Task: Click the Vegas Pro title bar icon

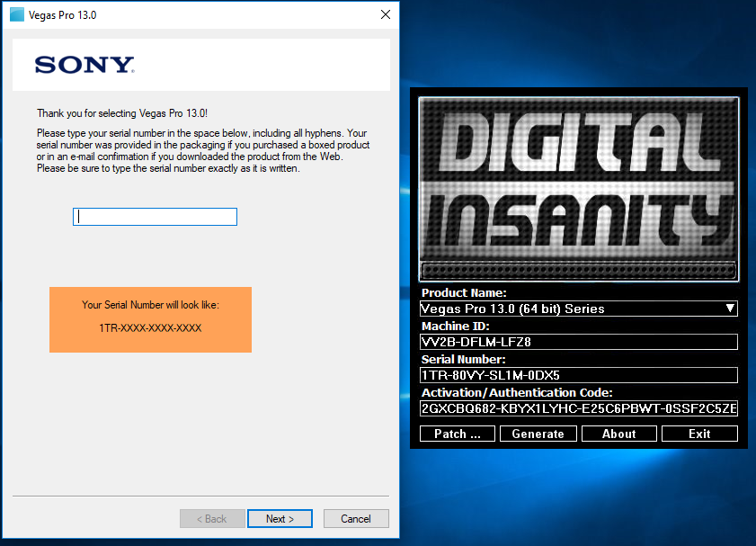Action: (x=17, y=14)
